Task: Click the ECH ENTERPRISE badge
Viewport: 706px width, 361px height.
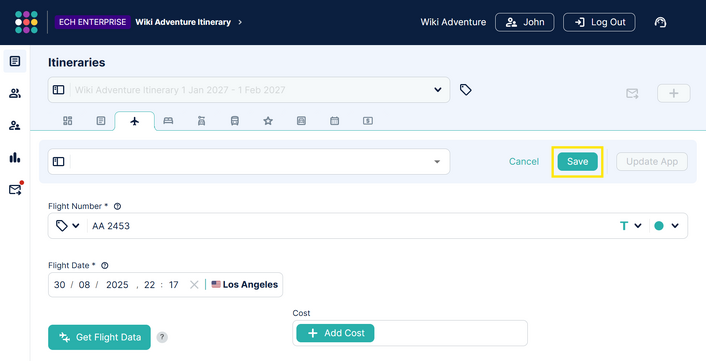Action: pyautogui.click(x=92, y=22)
